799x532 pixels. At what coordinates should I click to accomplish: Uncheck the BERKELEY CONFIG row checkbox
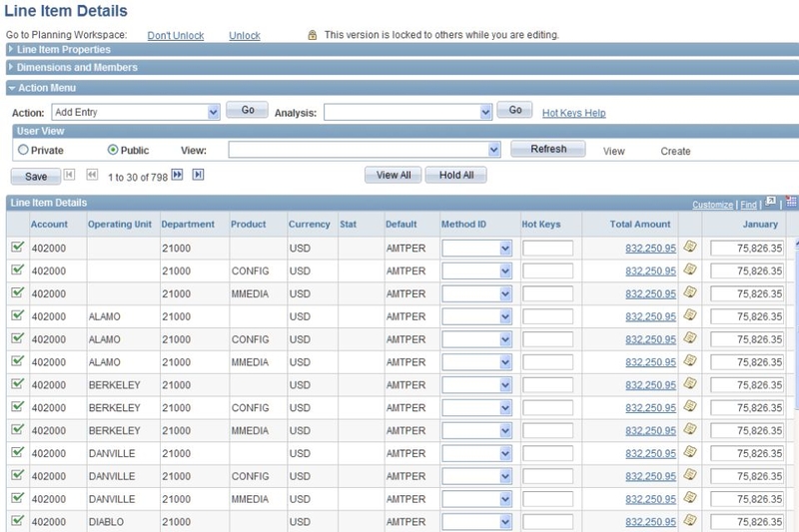click(17, 407)
